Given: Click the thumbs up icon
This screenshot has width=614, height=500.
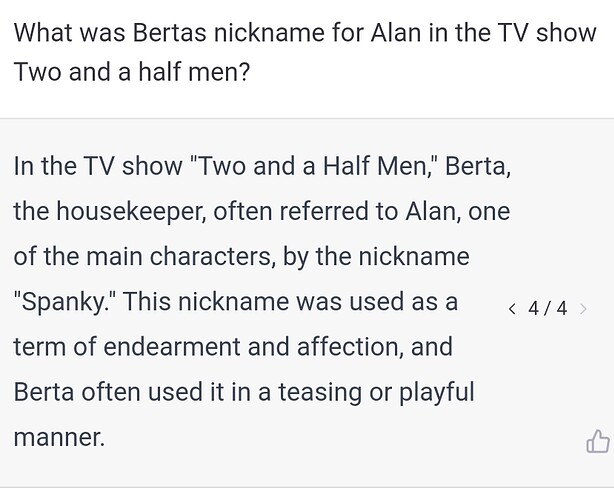Looking at the screenshot, I should tap(597, 441).
